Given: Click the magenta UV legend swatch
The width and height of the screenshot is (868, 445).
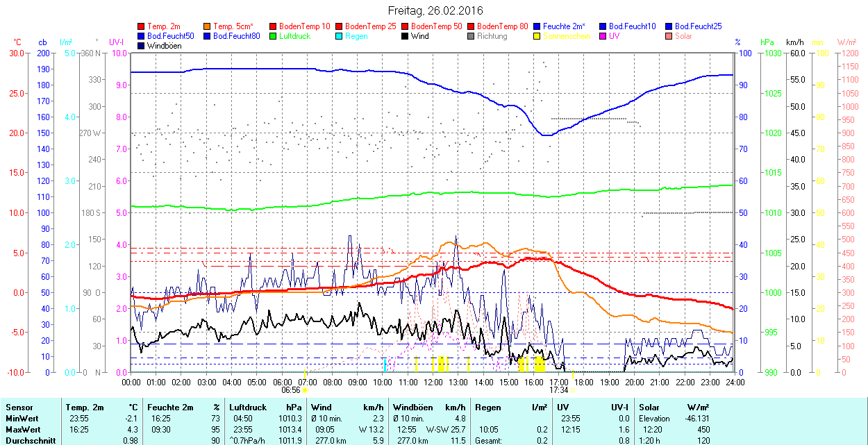Looking at the screenshot, I should [603, 36].
